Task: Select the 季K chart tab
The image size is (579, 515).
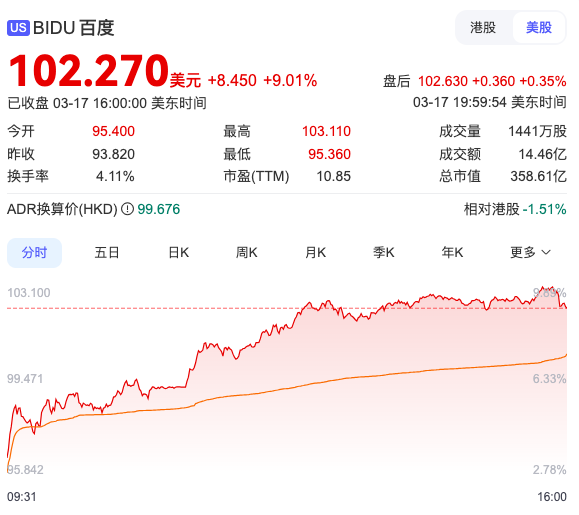Action: point(384,253)
